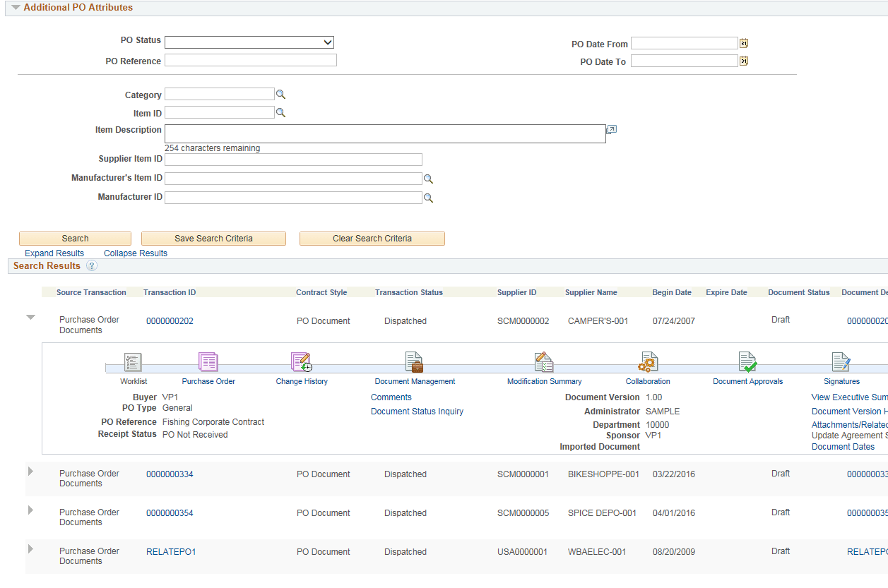Viewport: 888px width, 588px height.
Task: Click the Document Approvals icon
Action: pyautogui.click(x=747, y=362)
